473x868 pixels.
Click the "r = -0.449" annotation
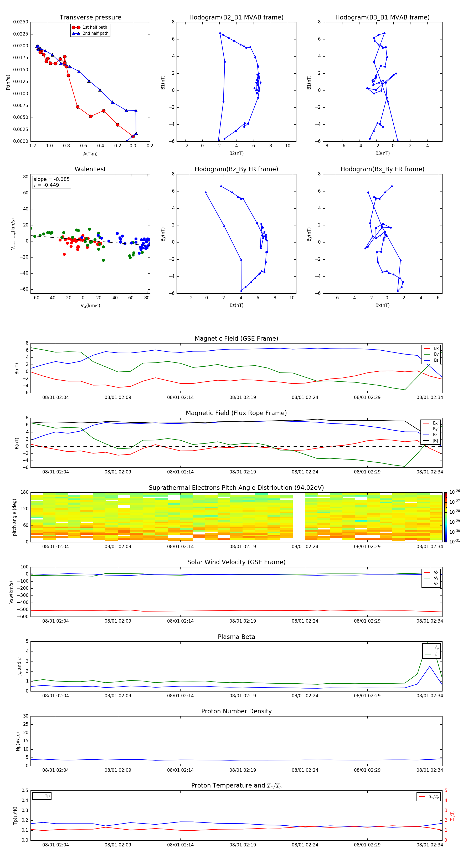point(47,185)
